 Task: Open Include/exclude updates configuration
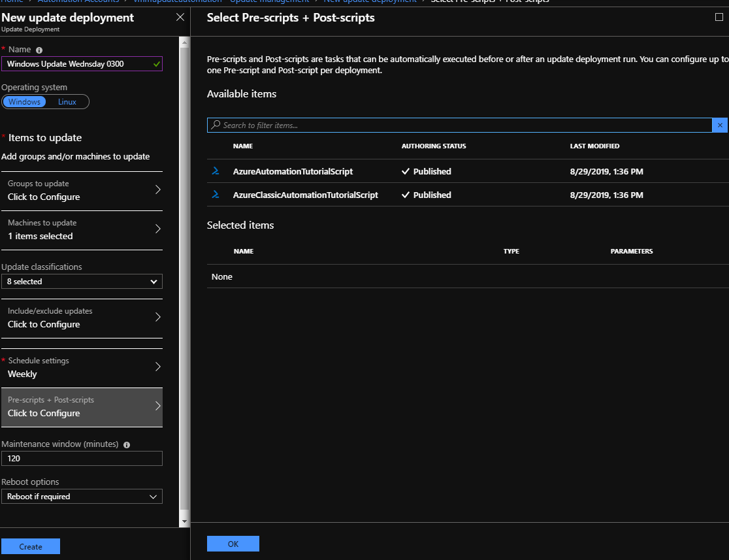coord(82,318)
